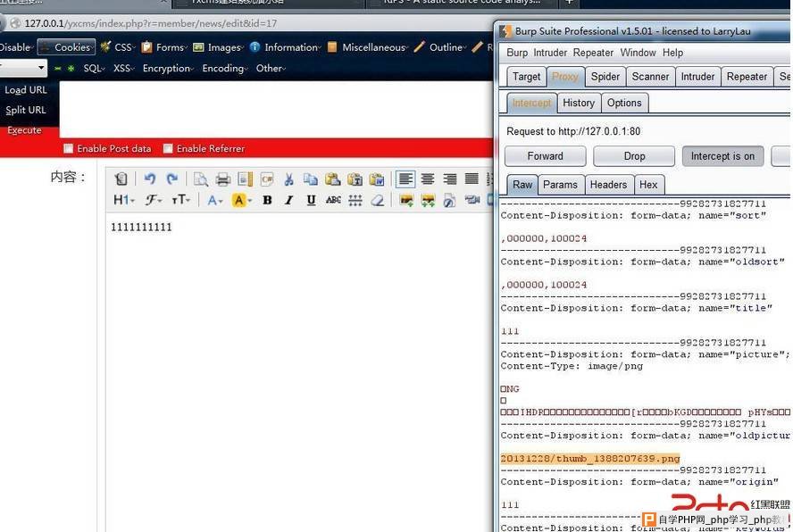Click the copy icon in editor toolbar
The height and width of the screenshot is (532, 793).
coord(311,179)
